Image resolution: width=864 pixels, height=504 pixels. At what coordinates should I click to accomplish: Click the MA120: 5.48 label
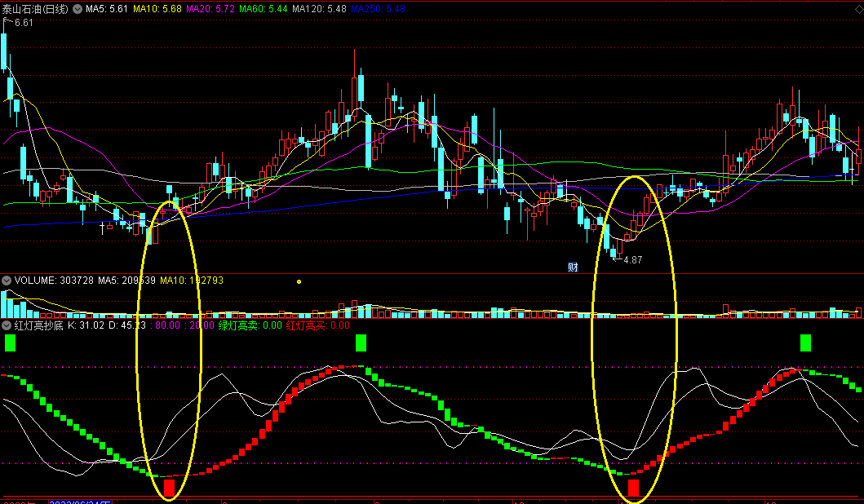coord(319,9)
